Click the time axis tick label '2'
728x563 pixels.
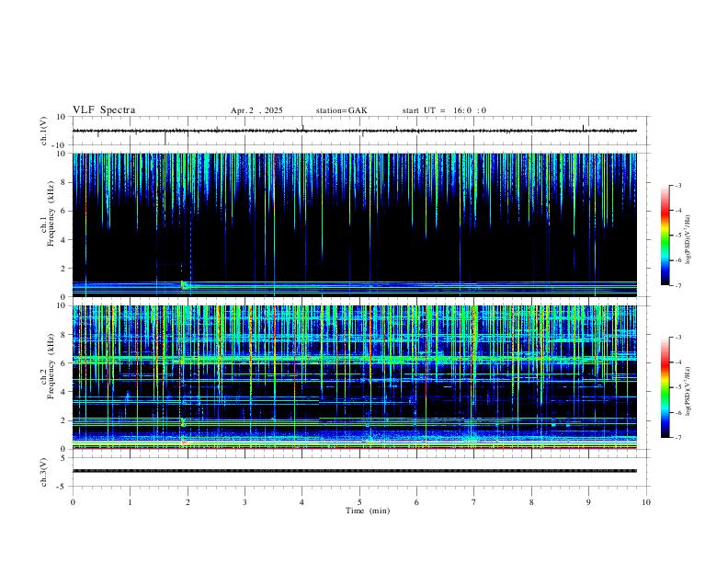[x=188, y=502]
